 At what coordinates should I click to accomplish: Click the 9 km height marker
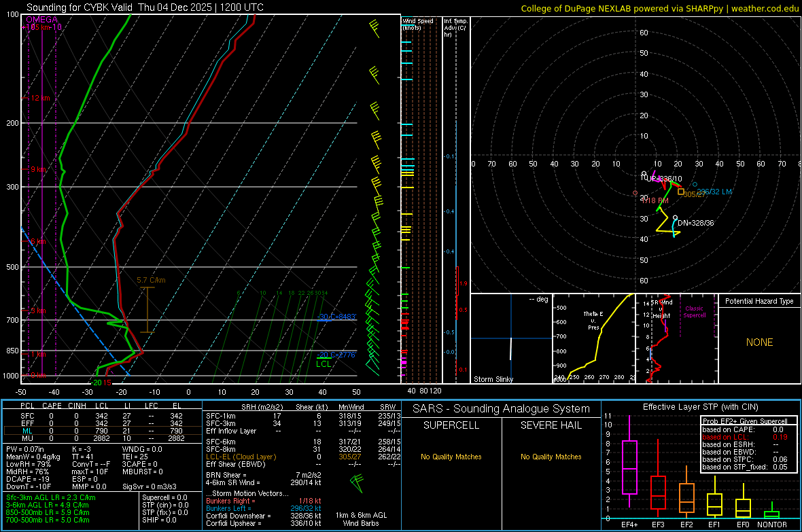[38, 169]
